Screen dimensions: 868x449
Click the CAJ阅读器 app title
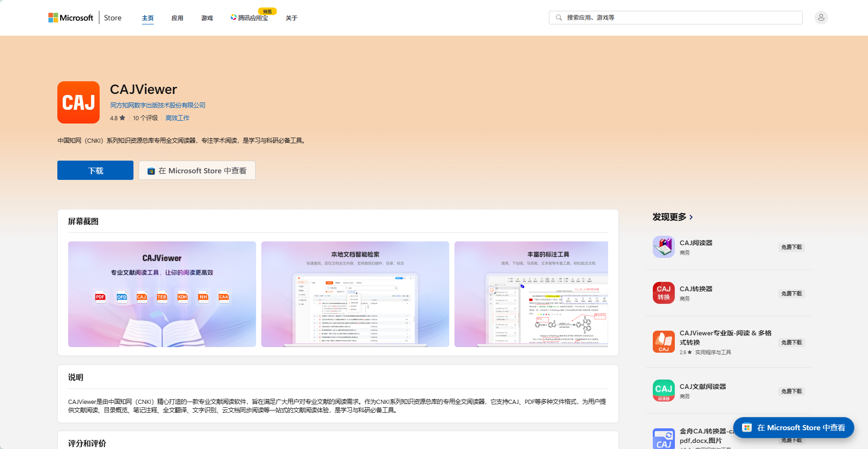[696, 243]
